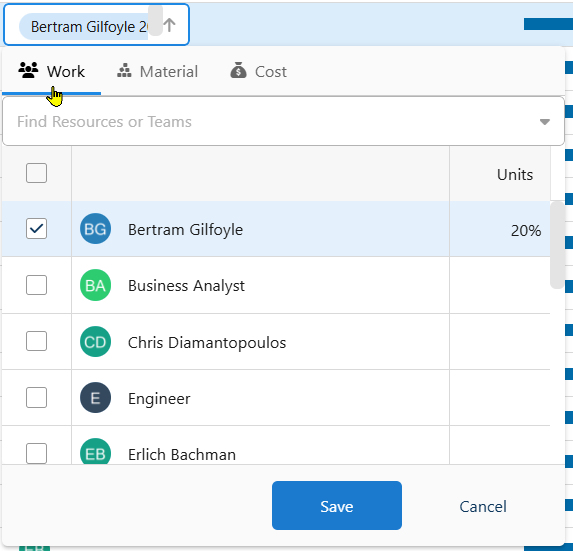Screen dimensions: 573x551
Task: Click the EB avatar icon
Action: 95,452
